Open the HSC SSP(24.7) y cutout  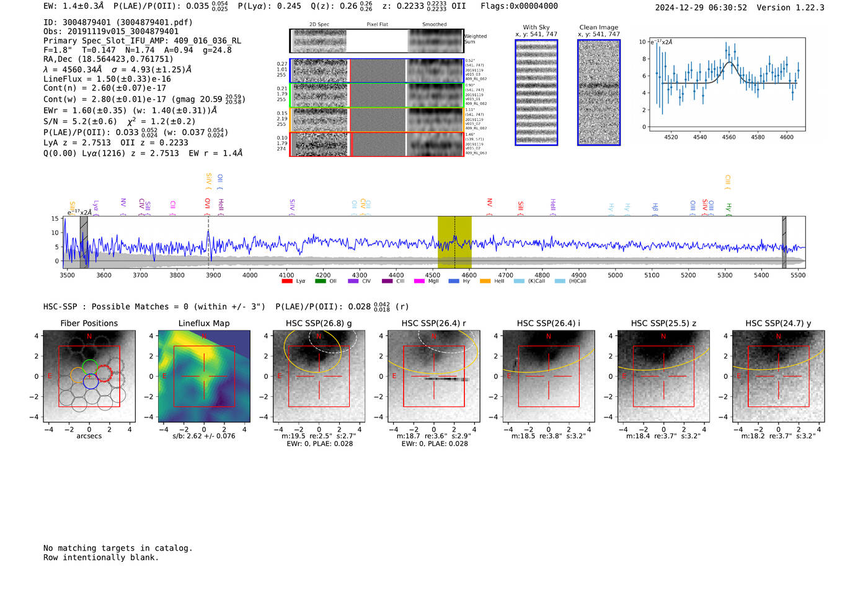(x=779, y=376)
